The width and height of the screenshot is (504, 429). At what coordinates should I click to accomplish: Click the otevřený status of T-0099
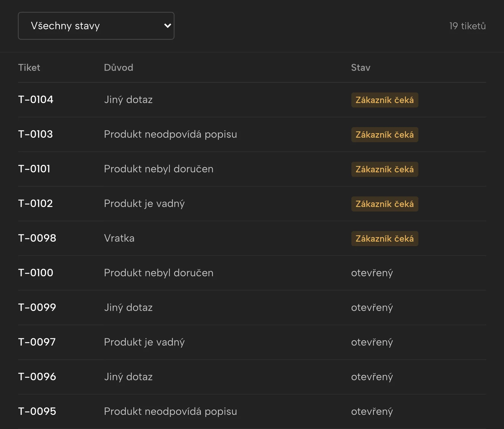click(372, 308)
